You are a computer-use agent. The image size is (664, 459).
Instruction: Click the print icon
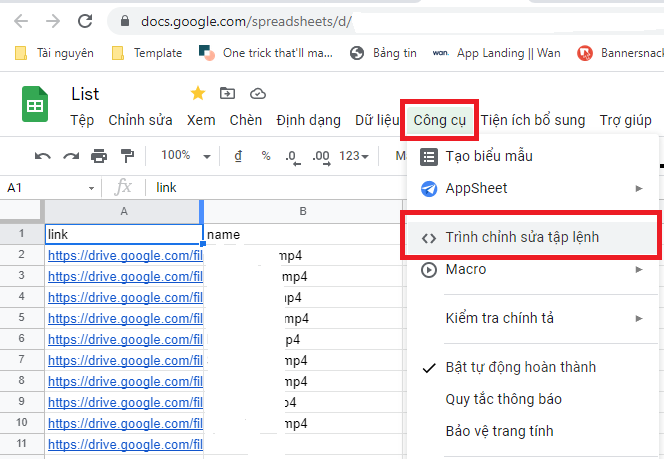coord(99,156)
